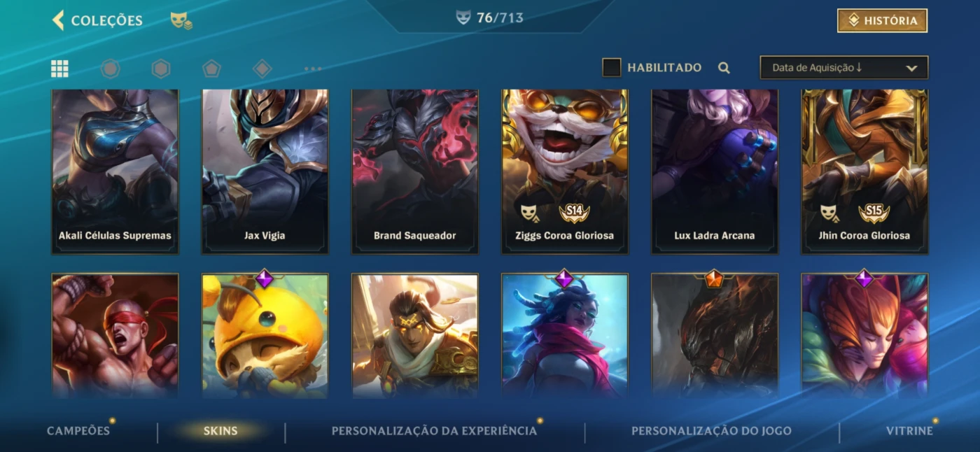
Task: Toggle the Habilitado checkbox
Action: 612,68
